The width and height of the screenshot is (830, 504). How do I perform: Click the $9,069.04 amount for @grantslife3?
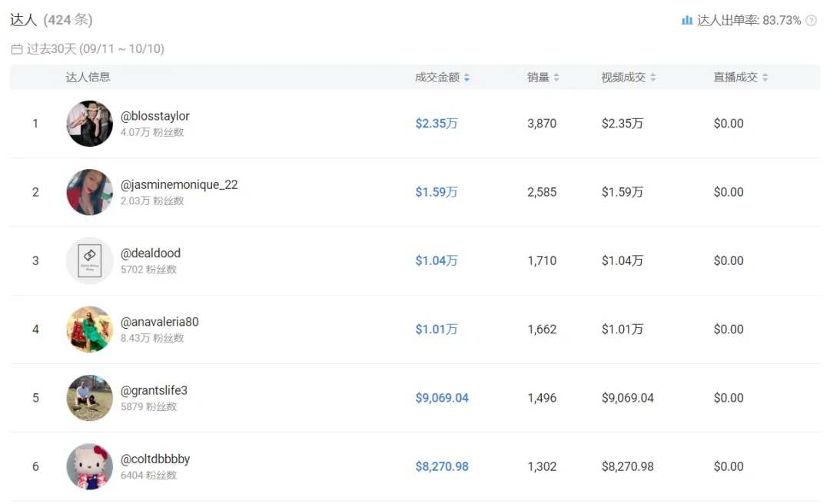point(442,397)
